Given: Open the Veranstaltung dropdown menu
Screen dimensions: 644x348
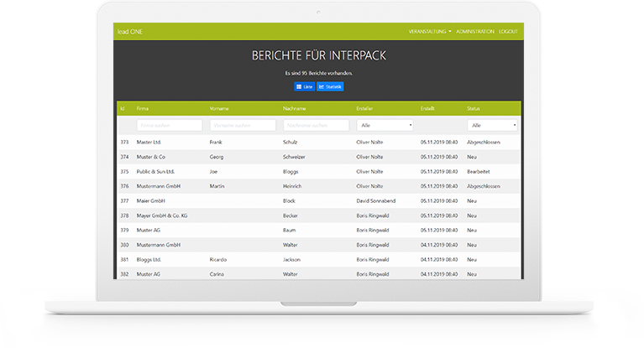Looking at the screenshot, I should pos(430,32).
